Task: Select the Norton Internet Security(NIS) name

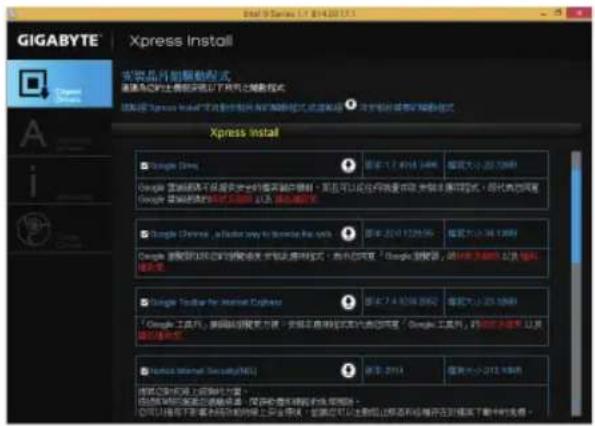Action: [203, 371]
